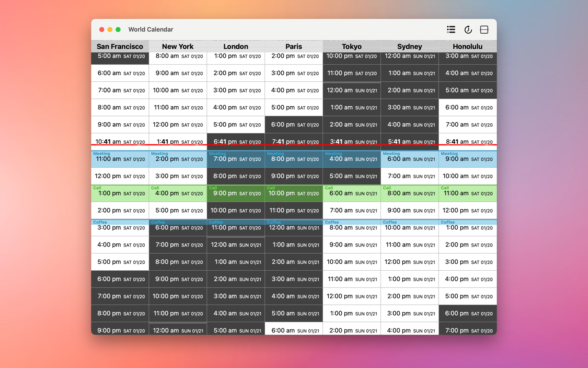Click the 12:00 pm San Francisco cell

[x=120, y=176]
